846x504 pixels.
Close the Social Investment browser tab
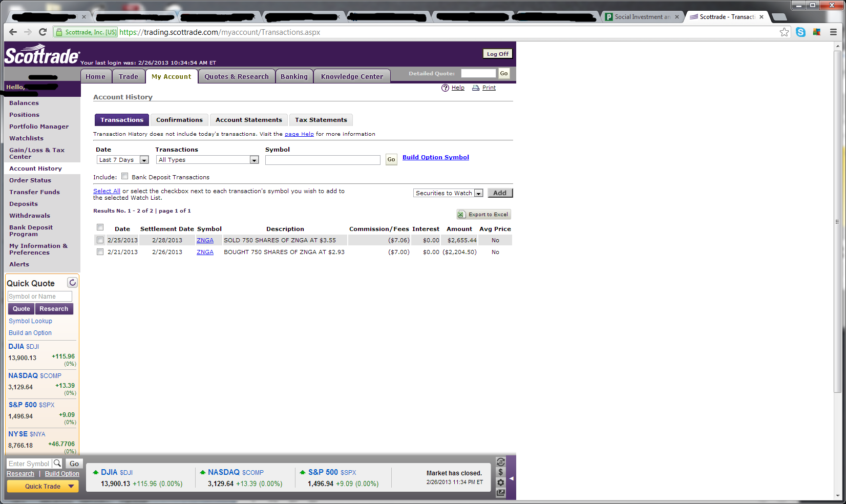point(677,17)
